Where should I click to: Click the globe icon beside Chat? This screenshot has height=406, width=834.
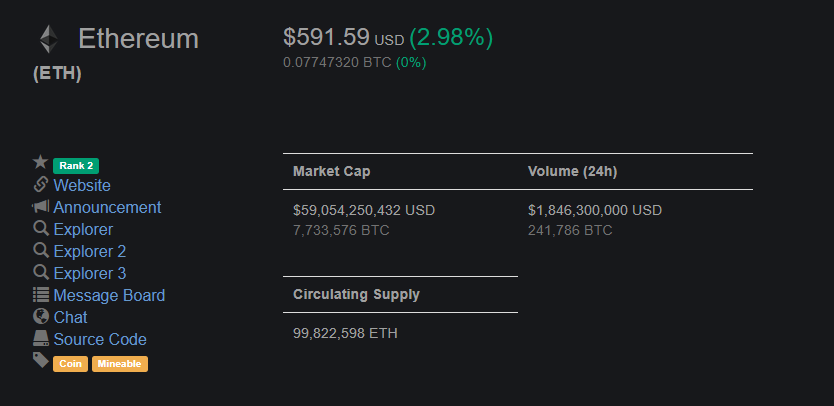41,316
